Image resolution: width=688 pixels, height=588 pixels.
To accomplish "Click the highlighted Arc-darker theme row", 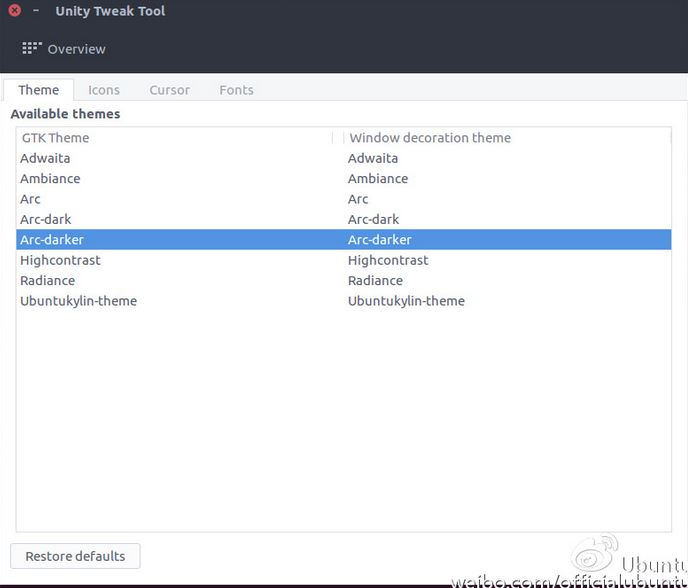I will pos(52,240).
